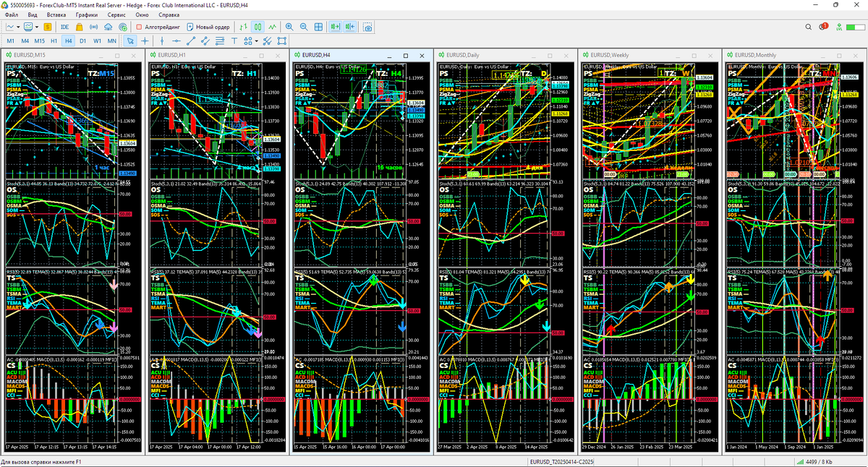The width and height of the screenshot is (868, 467).
Task: Switch to candlestick chart display
Action: (258, 27)
